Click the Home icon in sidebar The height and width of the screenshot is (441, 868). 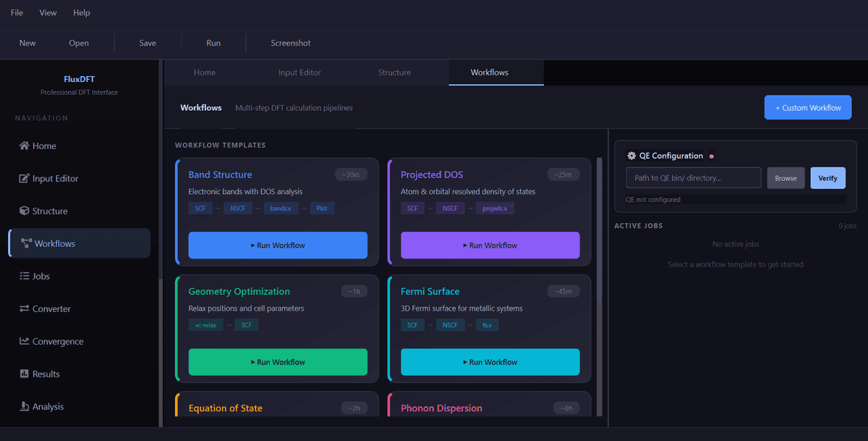[25, 146]
